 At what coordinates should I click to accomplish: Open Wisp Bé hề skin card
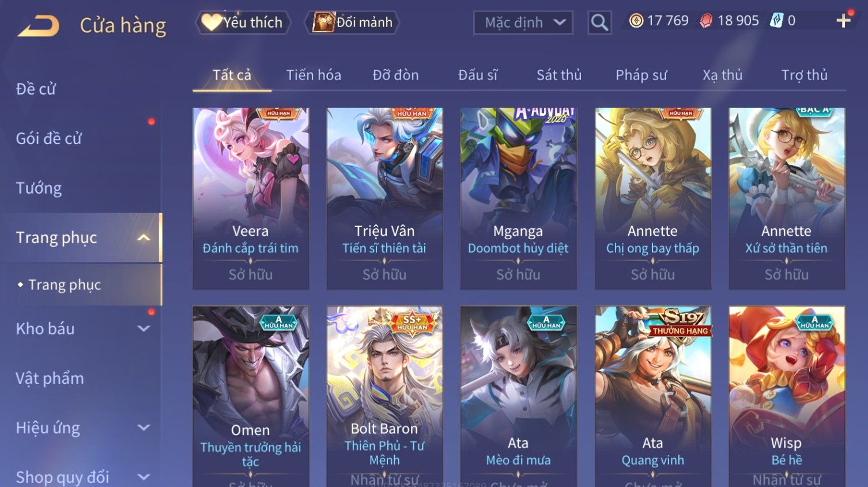click(787, 397)
